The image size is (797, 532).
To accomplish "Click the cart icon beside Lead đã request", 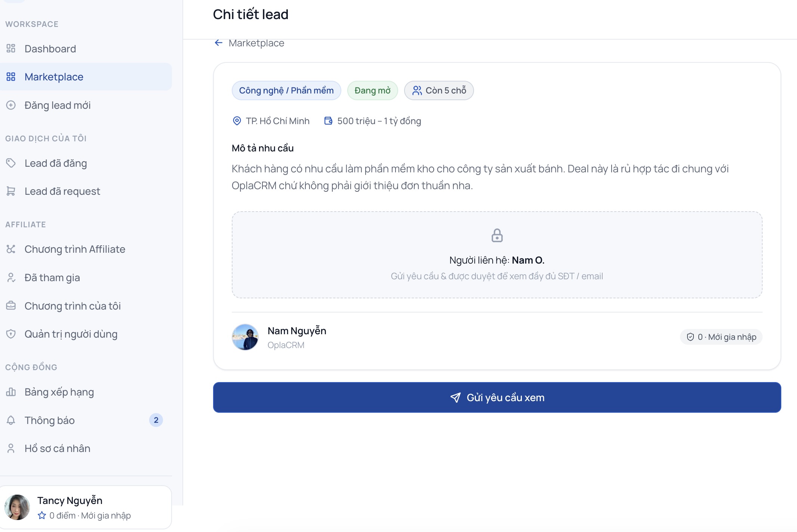I will pos(11,191).
